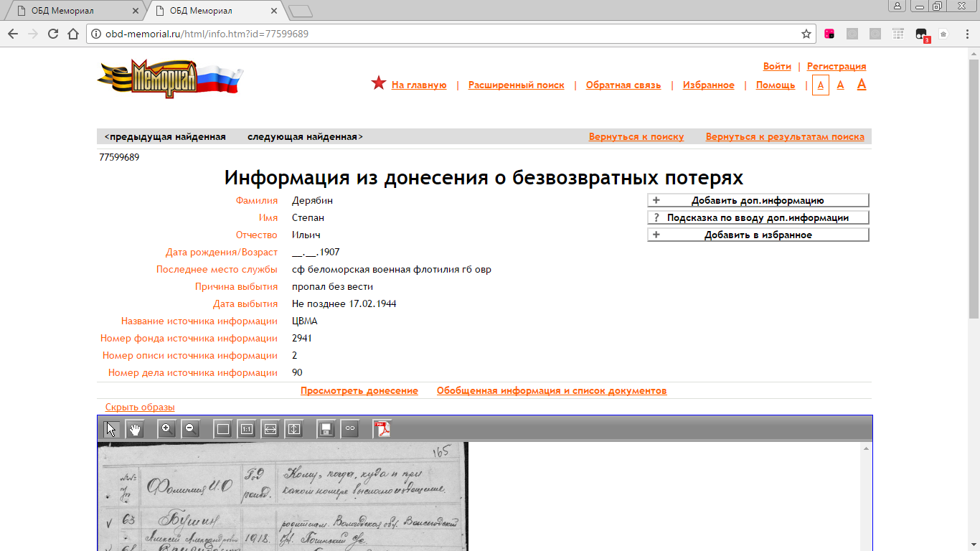
Task: Open Избранное in top menu
Action: click(x=709, y=85)
